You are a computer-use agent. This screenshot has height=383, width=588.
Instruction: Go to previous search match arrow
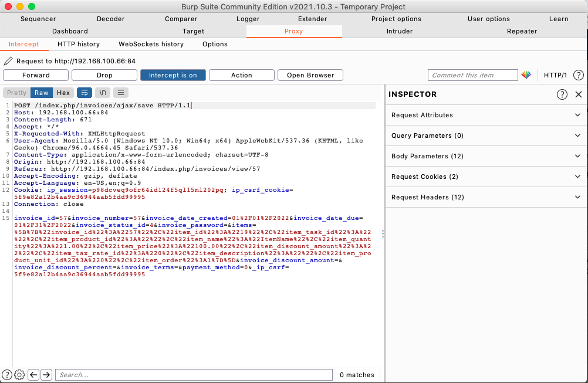[33, 375]
